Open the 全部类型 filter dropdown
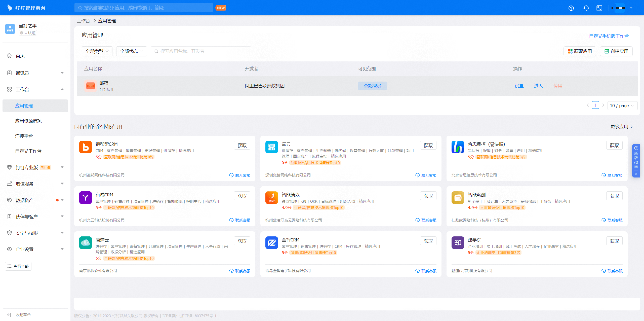644x321 pixels. (97, 51)
